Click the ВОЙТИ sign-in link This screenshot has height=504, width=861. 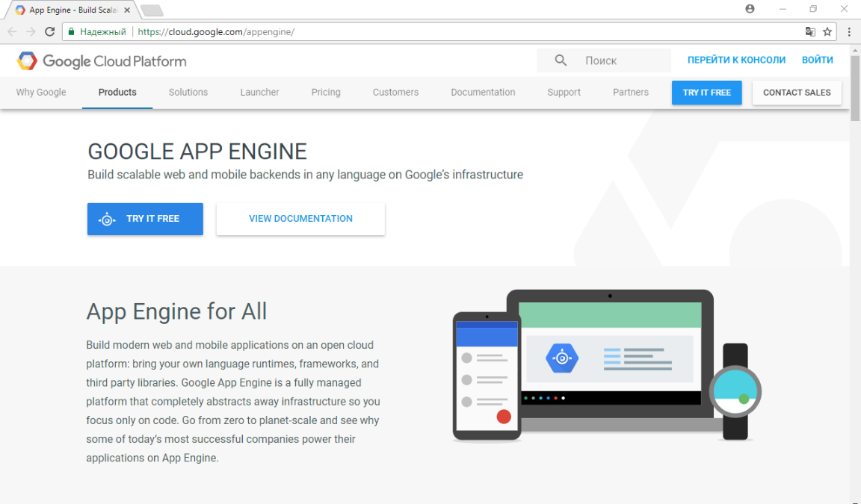point(817,60)
